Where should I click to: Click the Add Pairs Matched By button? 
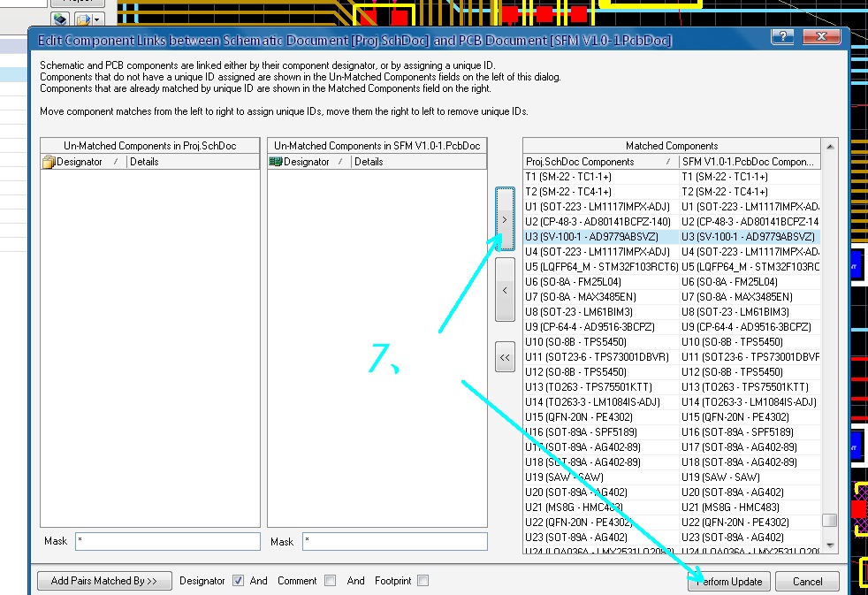point(104,581)
